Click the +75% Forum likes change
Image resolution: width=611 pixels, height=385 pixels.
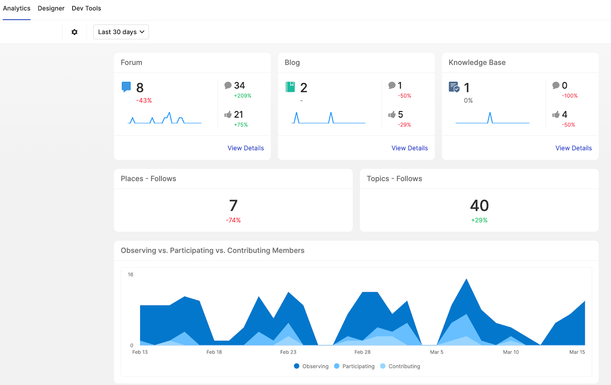pyautogui.click(x=241, y=125)
